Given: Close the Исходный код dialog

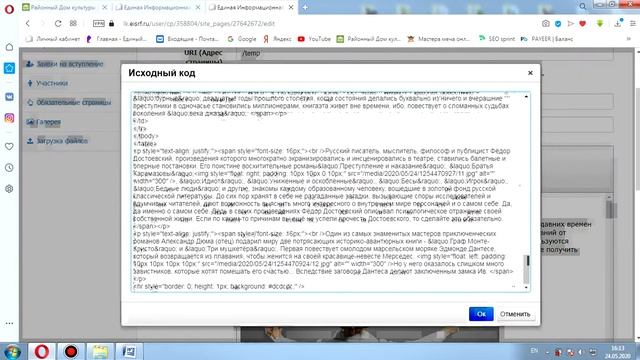Looking at the screenshot, I should (x=530, y=73).
